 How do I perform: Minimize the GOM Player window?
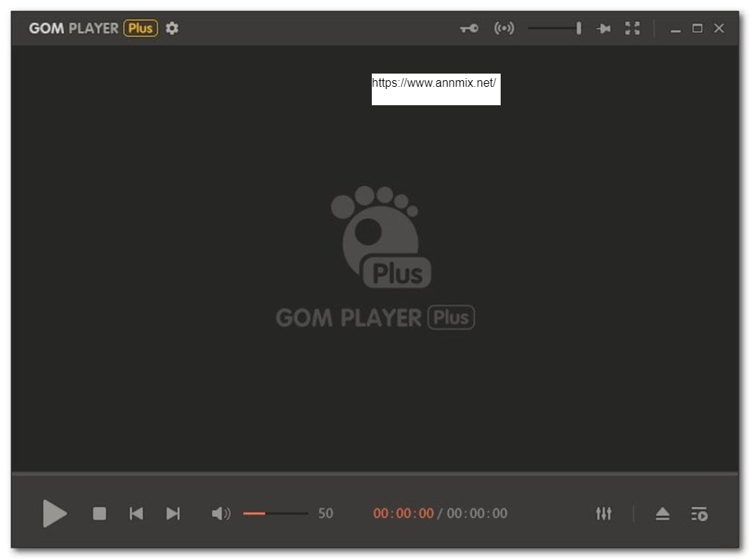tap(675, 29)
